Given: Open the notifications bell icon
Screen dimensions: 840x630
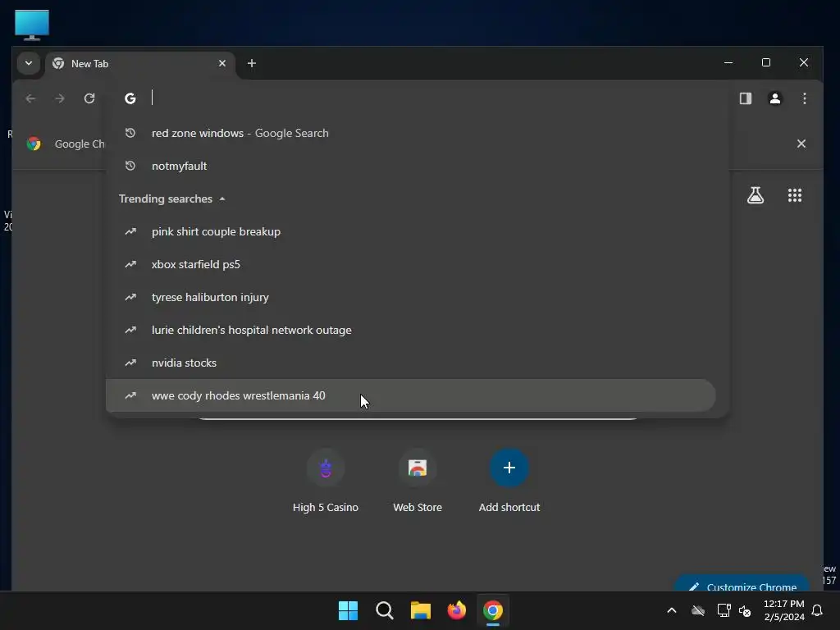Looking at the screenshot, I should (818, 610).
